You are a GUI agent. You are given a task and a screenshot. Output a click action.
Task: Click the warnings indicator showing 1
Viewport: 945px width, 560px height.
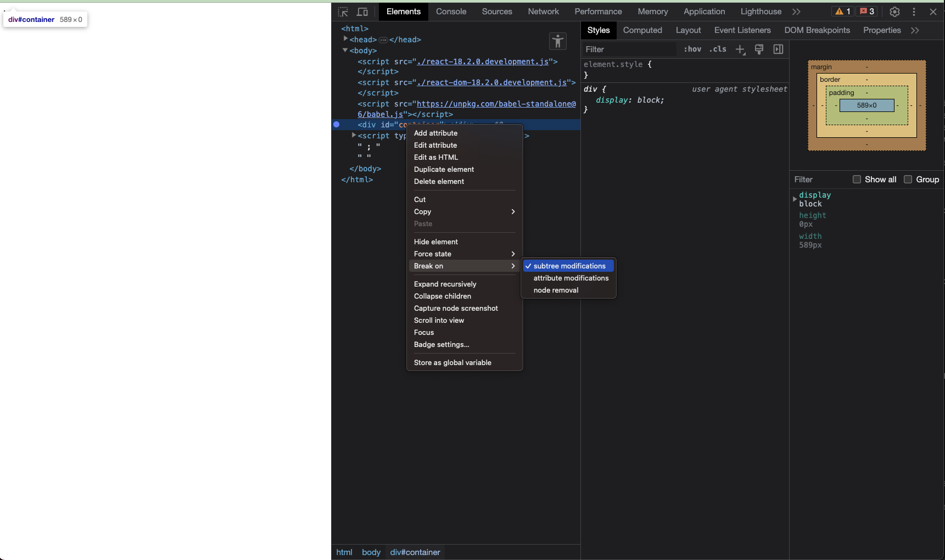[842, 11]
